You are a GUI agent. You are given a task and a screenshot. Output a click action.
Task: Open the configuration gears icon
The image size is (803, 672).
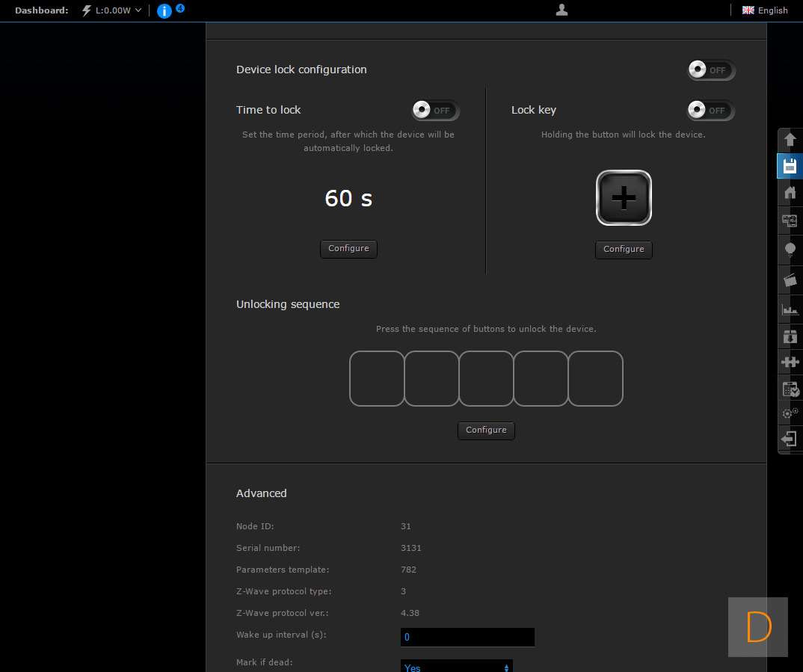coord(790,413)
